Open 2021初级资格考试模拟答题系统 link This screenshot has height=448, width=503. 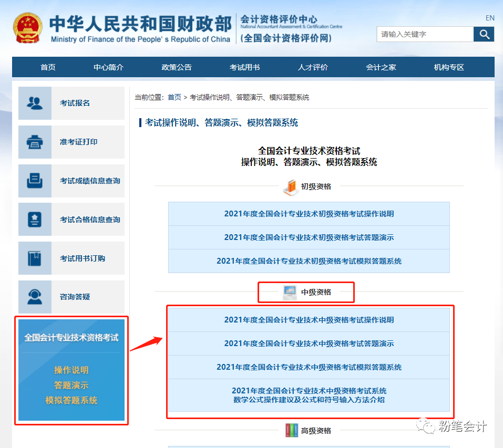tap(309, 261)
